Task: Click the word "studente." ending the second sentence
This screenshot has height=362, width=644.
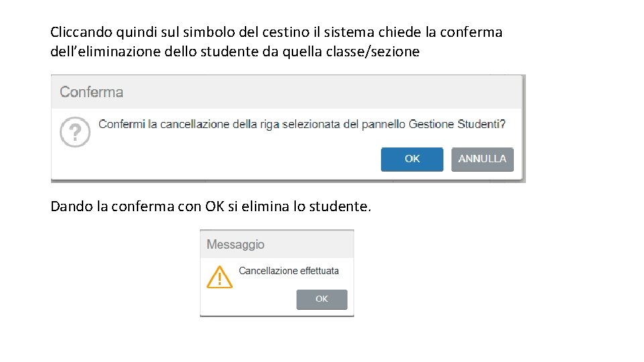Action: pos(339,206)
